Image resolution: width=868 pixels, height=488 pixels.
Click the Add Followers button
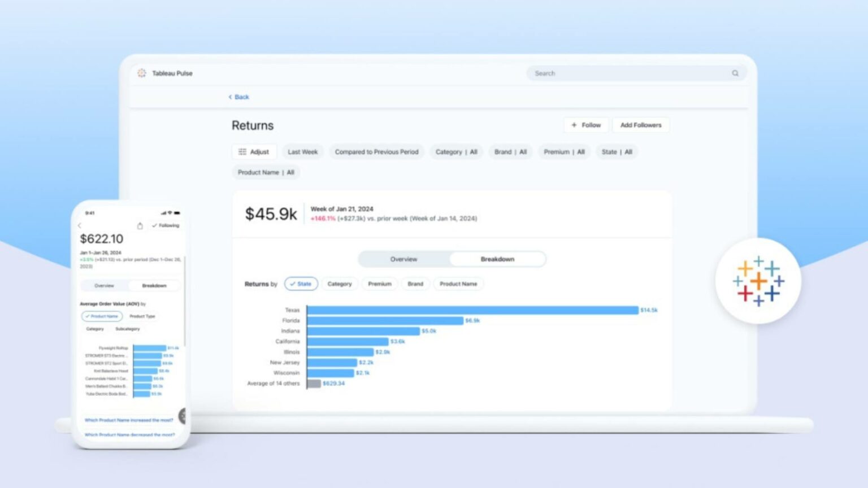(x=641, y=125)
